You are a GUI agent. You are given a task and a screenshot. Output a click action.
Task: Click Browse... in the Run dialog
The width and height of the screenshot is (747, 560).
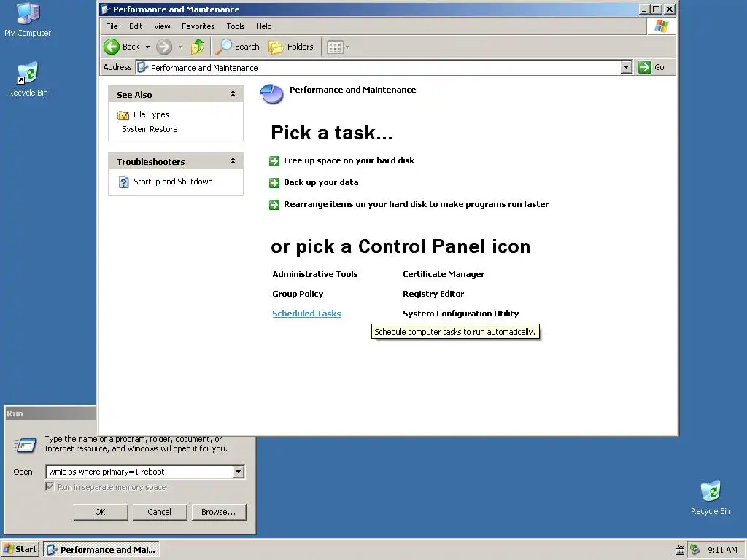point(219,512)
